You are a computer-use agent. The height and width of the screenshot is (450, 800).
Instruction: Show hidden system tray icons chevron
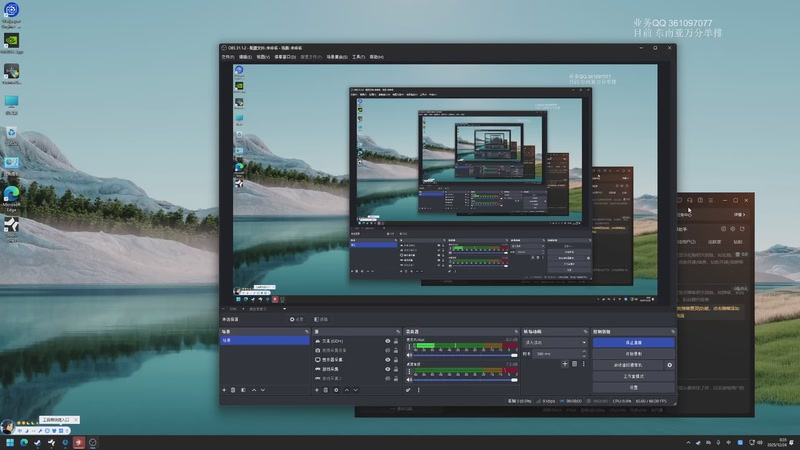pos(688,442)
